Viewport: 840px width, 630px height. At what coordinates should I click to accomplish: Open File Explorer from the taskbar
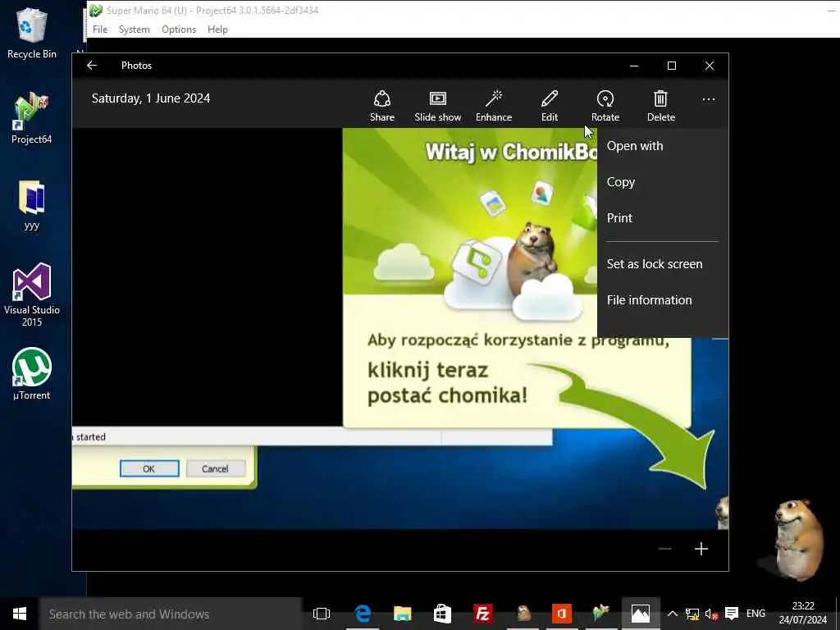pos(402,614)
